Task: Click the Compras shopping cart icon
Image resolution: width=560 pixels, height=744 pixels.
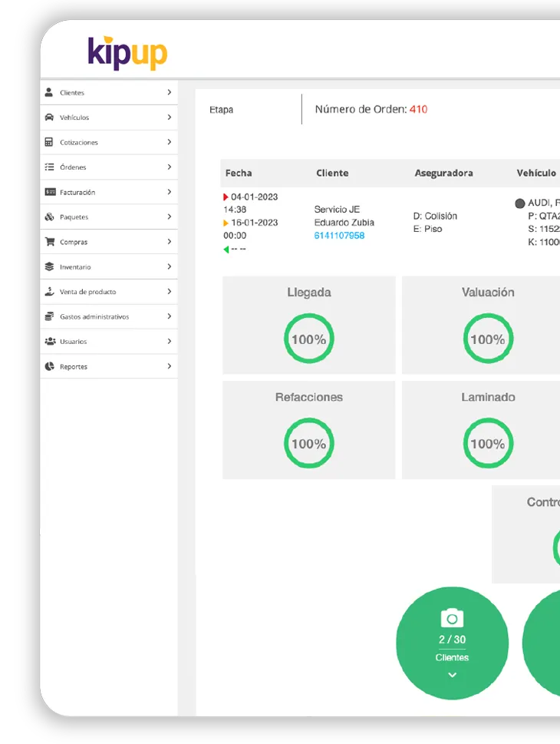Action: pyautogui.click(x=49, y=242)
